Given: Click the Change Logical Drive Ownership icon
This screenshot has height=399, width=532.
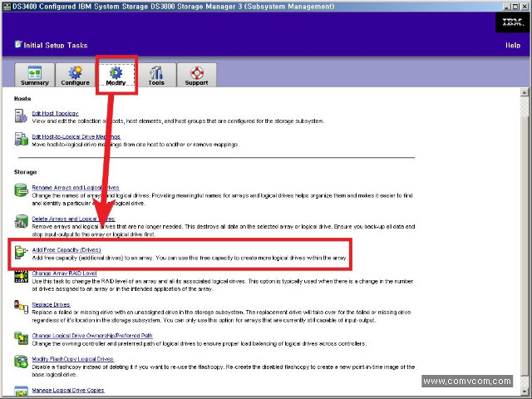Looking at the screenshot, I should [x=21, y=338].
